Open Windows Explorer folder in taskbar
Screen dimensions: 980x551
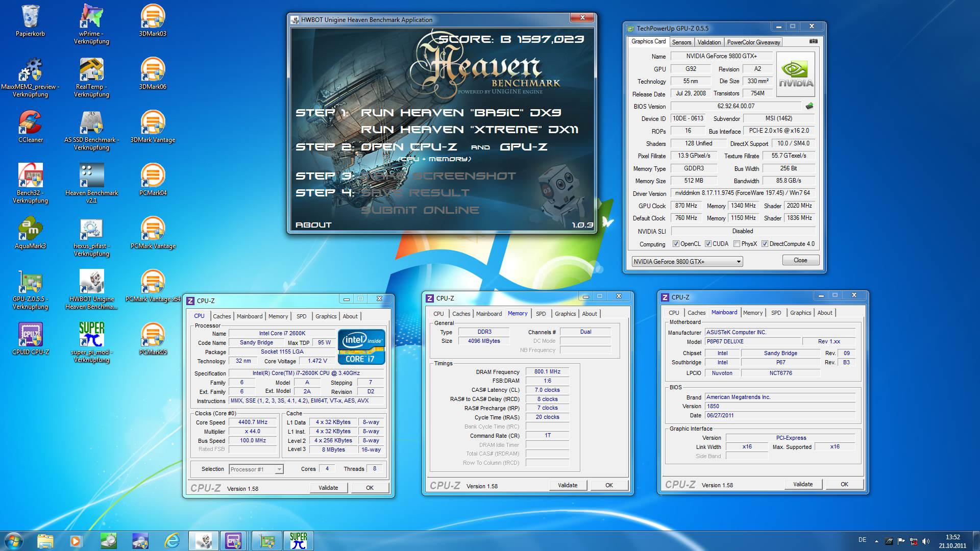point(45,541)
